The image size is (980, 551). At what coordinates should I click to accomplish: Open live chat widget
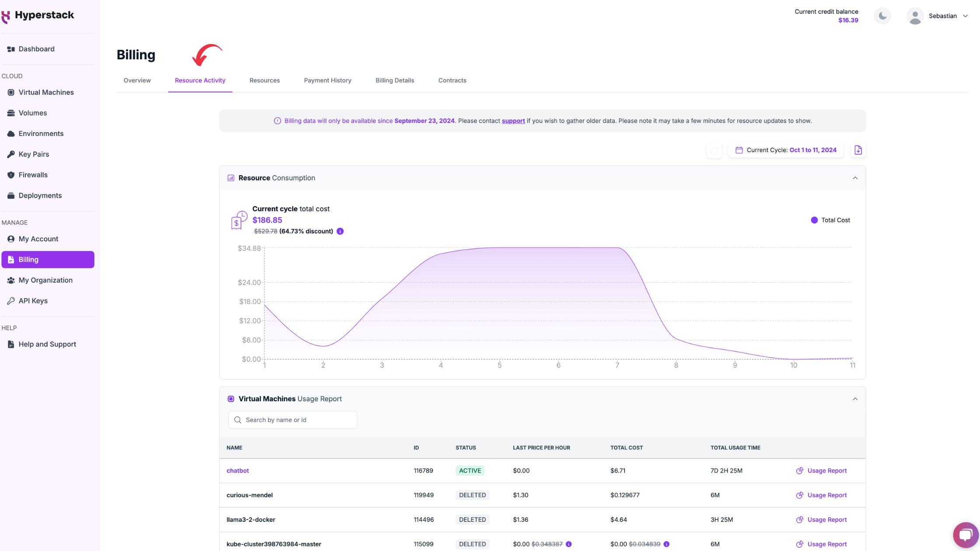(x=966, y=535)
